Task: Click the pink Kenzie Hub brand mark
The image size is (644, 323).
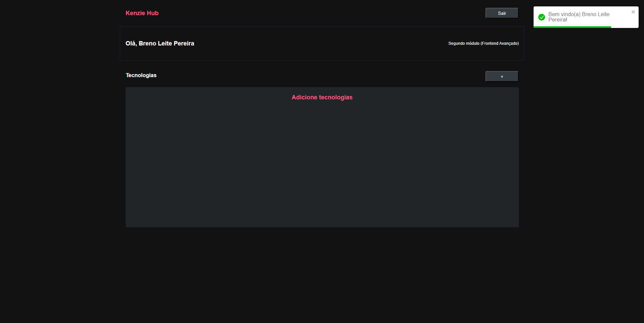Action: point(142,13)
